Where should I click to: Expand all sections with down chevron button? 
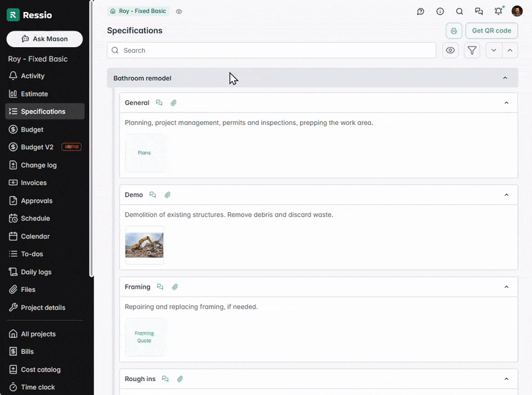click(x=493, y=51)
